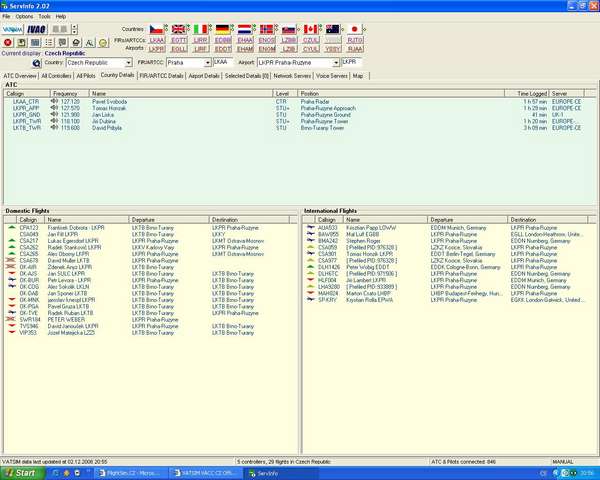The height and width of the screenshot is (480, 600).
Task: Sort ATC list by the Frequency column header
Action: 70,93
